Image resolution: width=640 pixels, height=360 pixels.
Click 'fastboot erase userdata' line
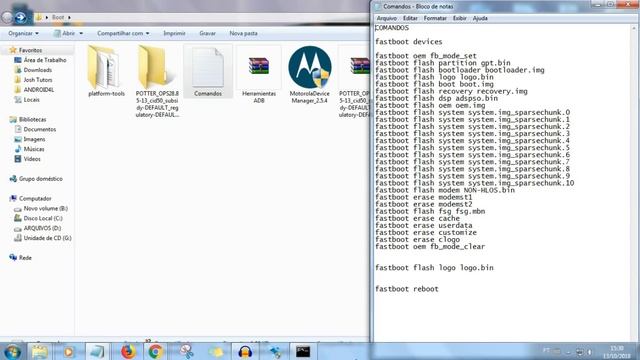pyautogui.click(x=424, y=225)
